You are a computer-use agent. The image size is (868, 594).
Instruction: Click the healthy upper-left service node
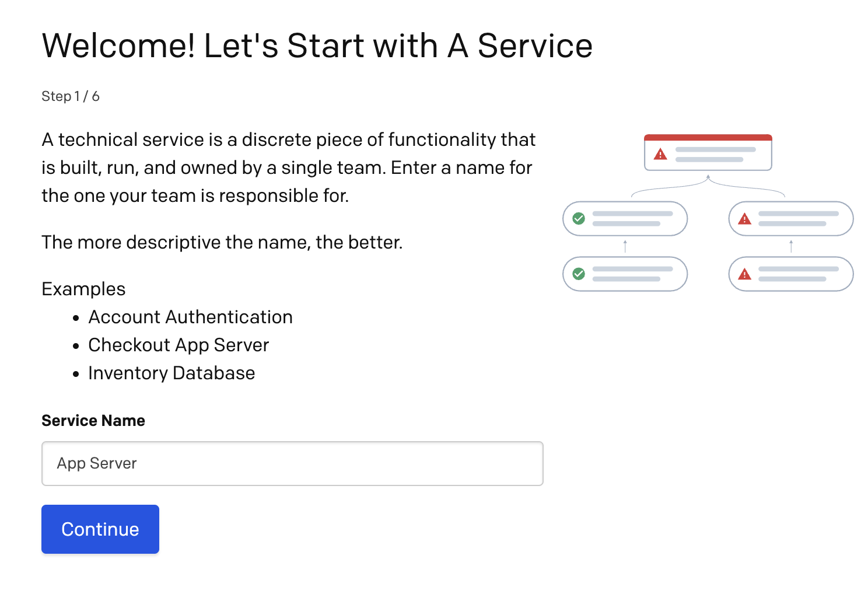point(625,219)
